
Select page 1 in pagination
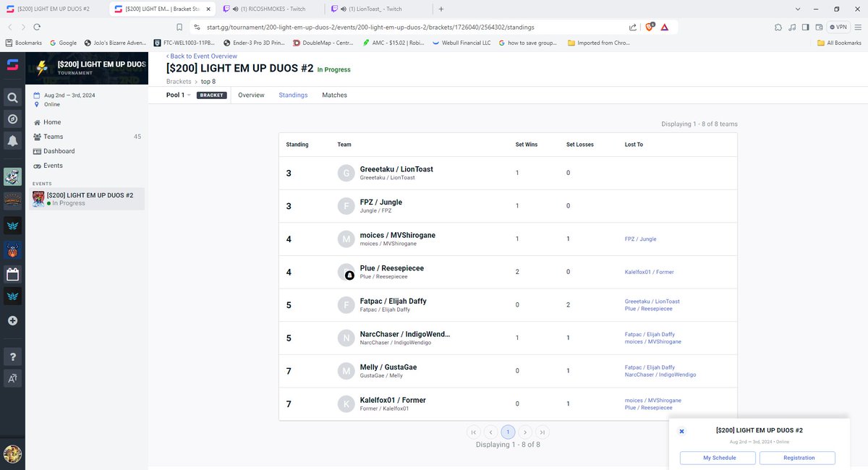tap(508, 432)
